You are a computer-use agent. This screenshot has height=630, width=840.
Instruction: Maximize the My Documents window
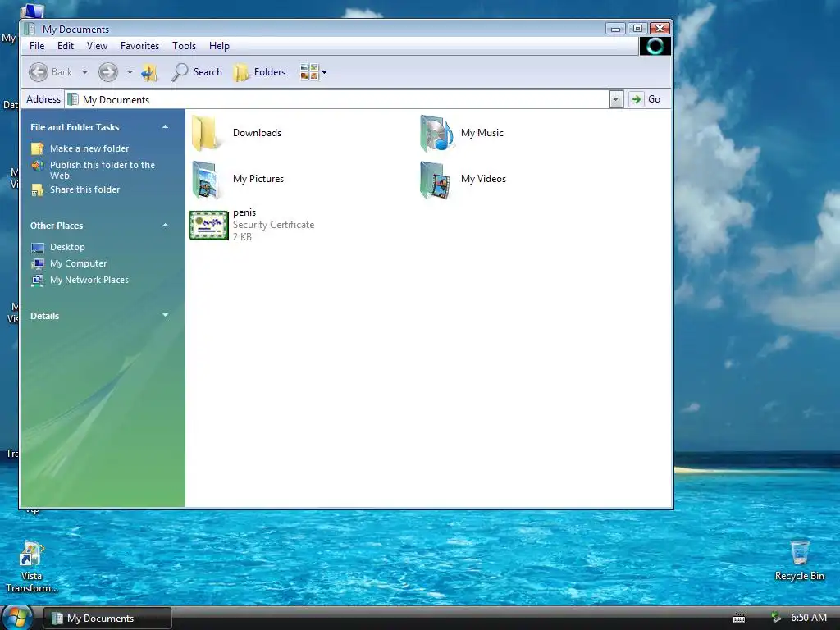tap(637, 29)
